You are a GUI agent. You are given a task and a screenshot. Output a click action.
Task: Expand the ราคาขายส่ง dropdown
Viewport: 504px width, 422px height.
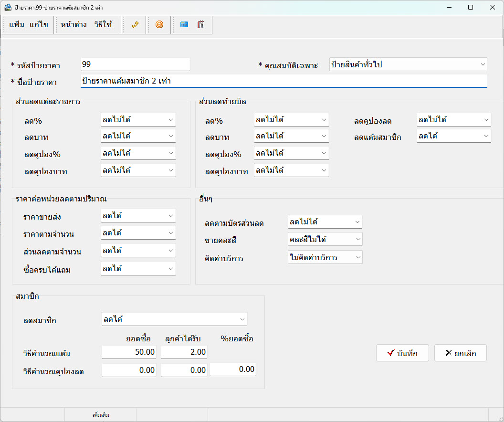tap(138, 216)
